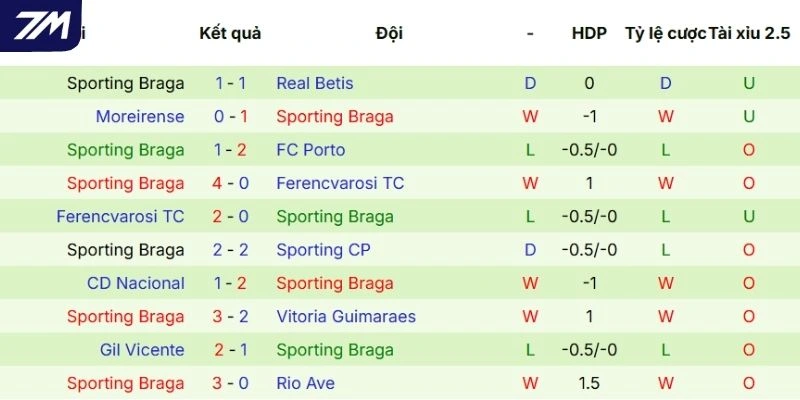Click the 4 - 0 match score
This screenshot has height=400, width=800.
tap(231, 183)
